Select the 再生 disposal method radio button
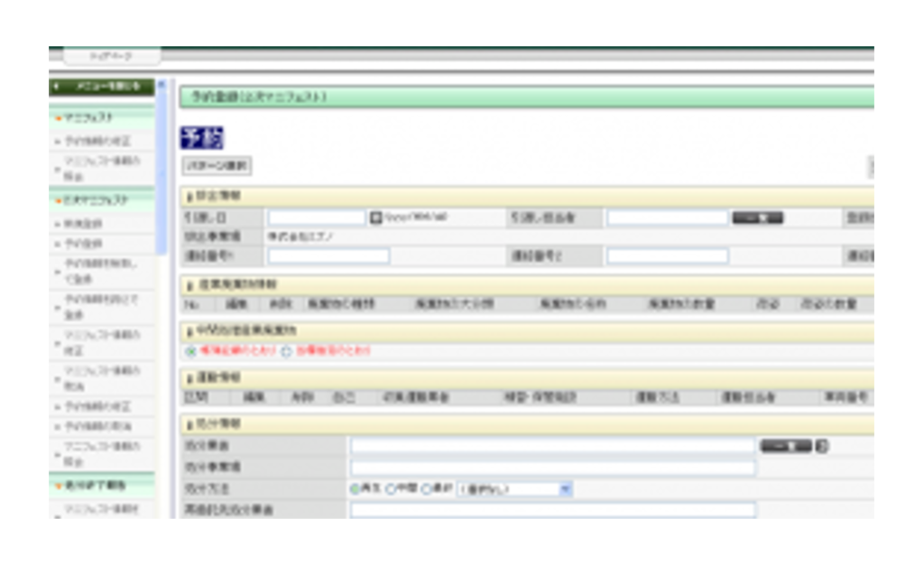The height and width of the screenshot is (565, 924). point(355,489)
